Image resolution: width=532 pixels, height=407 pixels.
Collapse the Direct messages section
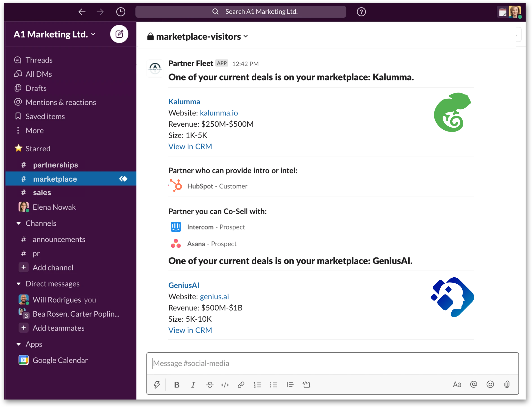click(x=19, y=284)
